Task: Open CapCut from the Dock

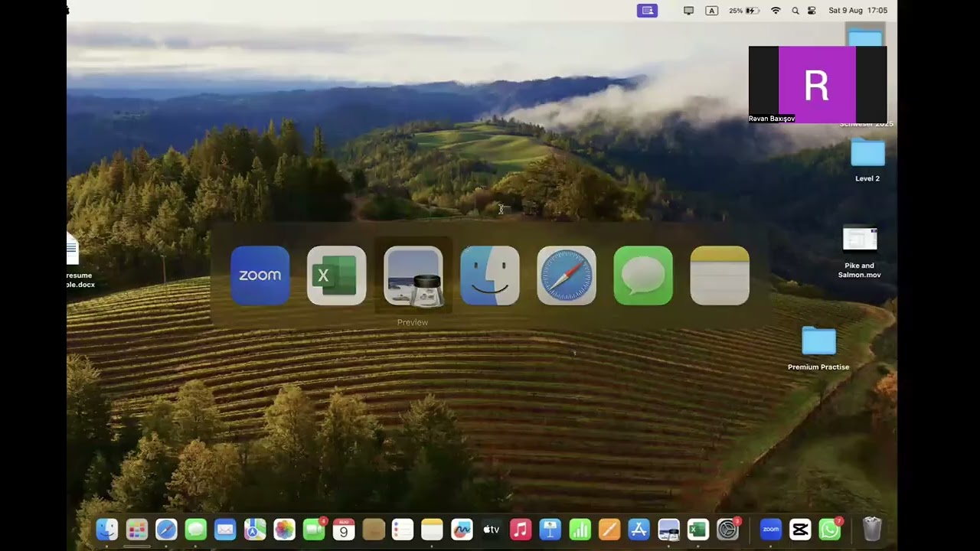Action: (800, 529)
